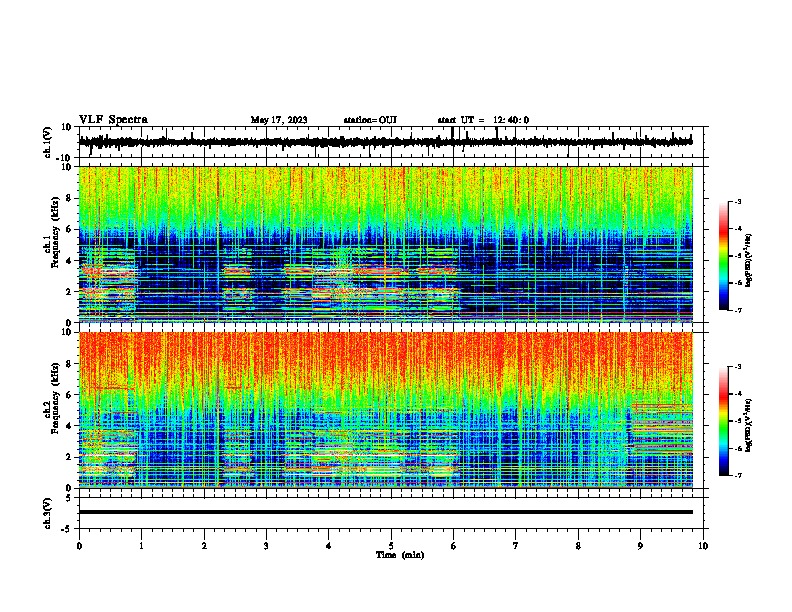Click time axis tick label '4'
Image resolution: width=792 pixels, height=612 pixels.
(329, 545)
